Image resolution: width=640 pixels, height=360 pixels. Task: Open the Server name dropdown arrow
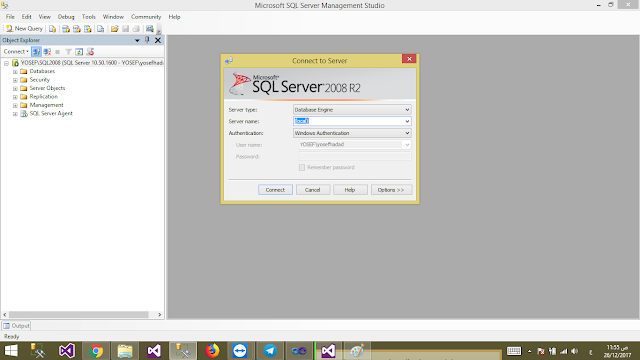pos(407,121)
